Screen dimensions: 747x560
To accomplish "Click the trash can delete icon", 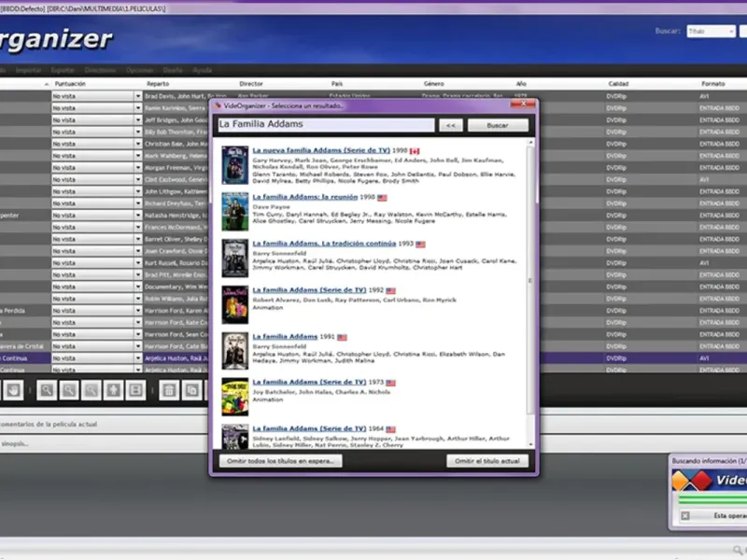I will tap(169, 390).
